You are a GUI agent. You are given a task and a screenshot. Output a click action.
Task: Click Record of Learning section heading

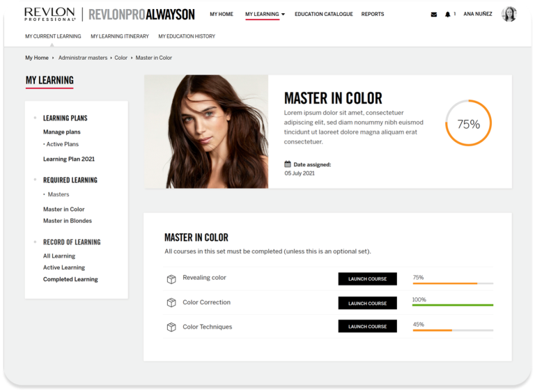[x=72, y=242]
